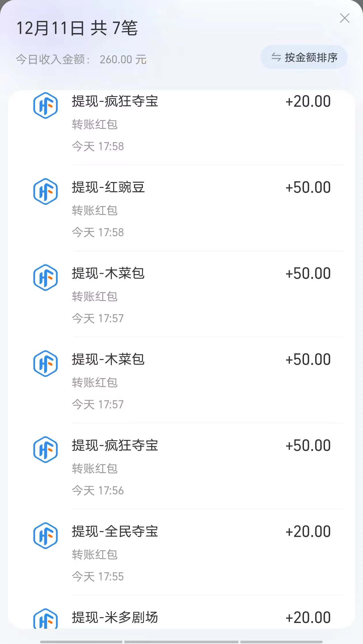Tap the icon of the +20.00 疯狂夺宝 entry

(46, 105)
